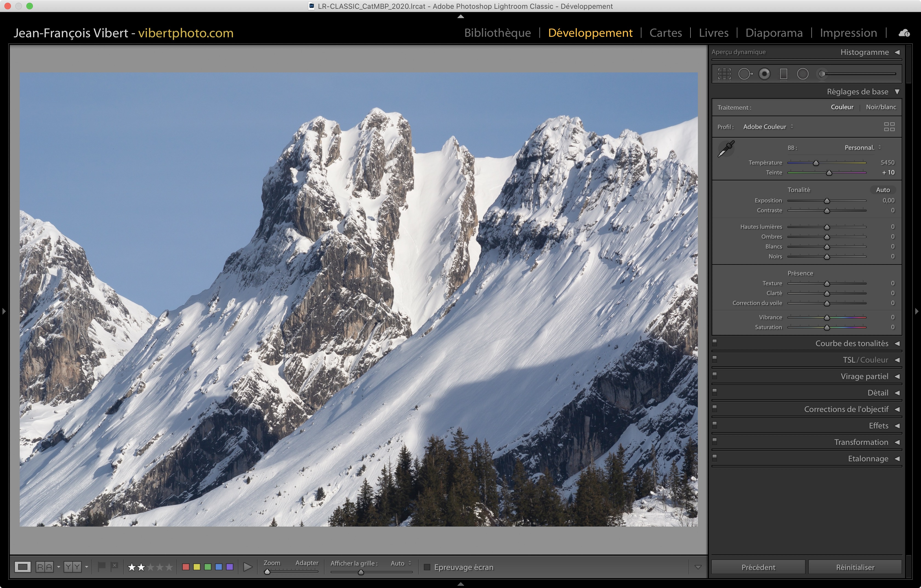Viewport: 921px width, 588px height.
Task: Switch treatment to Noir/blanc
Action: coord(880,107)
